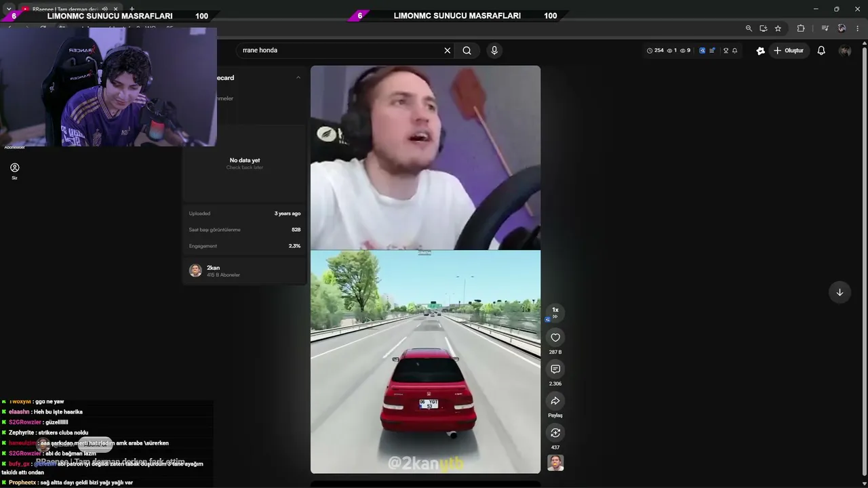Click chat message from Propheetx

(x=67, y=483)
